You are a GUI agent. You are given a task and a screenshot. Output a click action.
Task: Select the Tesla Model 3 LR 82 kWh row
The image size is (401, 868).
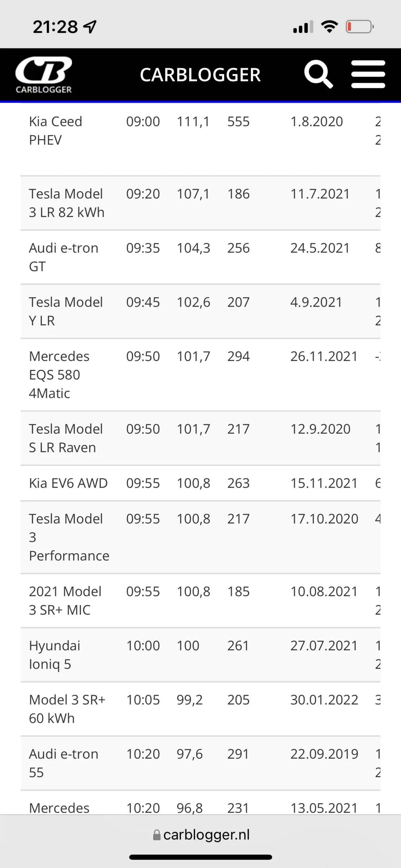pos(66,203)
